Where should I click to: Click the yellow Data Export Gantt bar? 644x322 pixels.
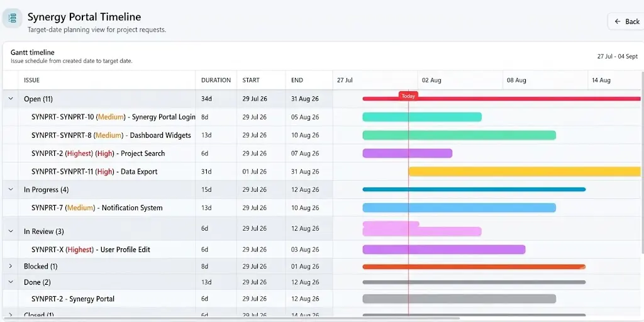point(525,172)
